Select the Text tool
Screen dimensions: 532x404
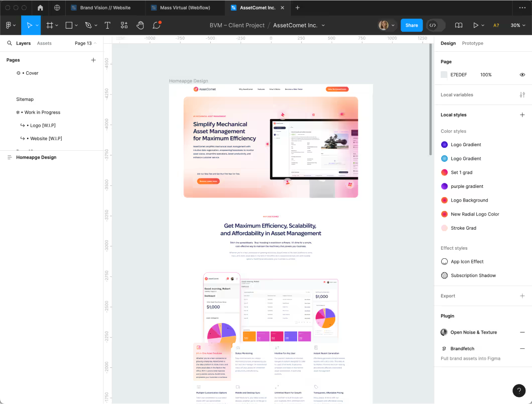click(107, 25)
